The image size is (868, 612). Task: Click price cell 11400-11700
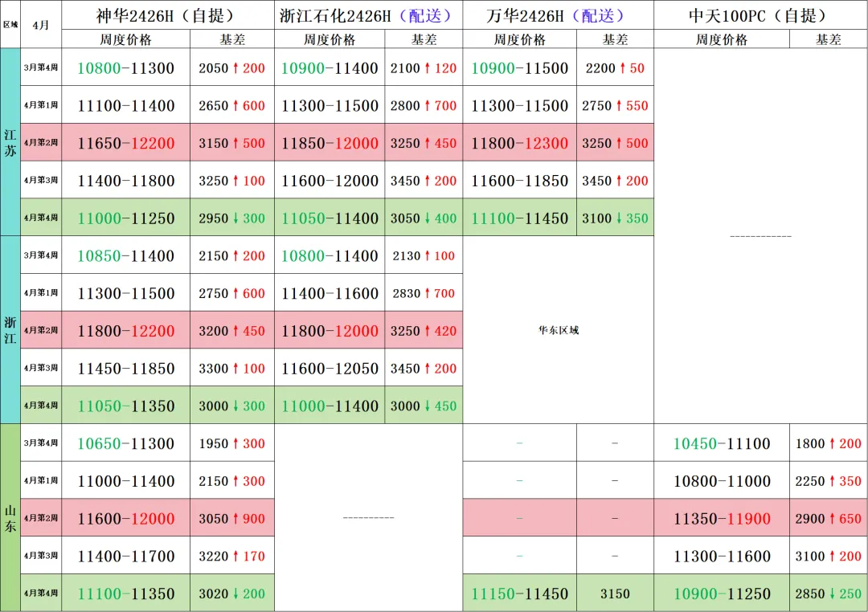(125, 556)
